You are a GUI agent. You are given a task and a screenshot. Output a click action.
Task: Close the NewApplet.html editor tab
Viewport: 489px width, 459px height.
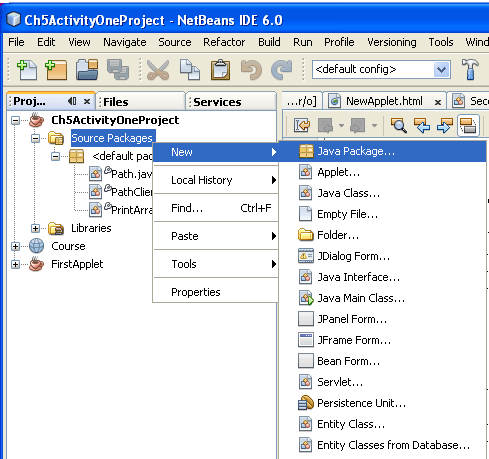438,102
